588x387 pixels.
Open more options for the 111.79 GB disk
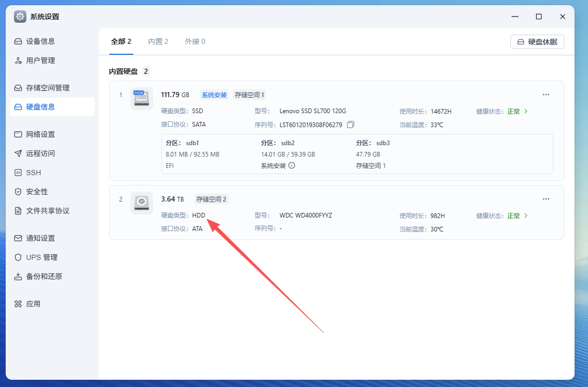pos(546,95)
